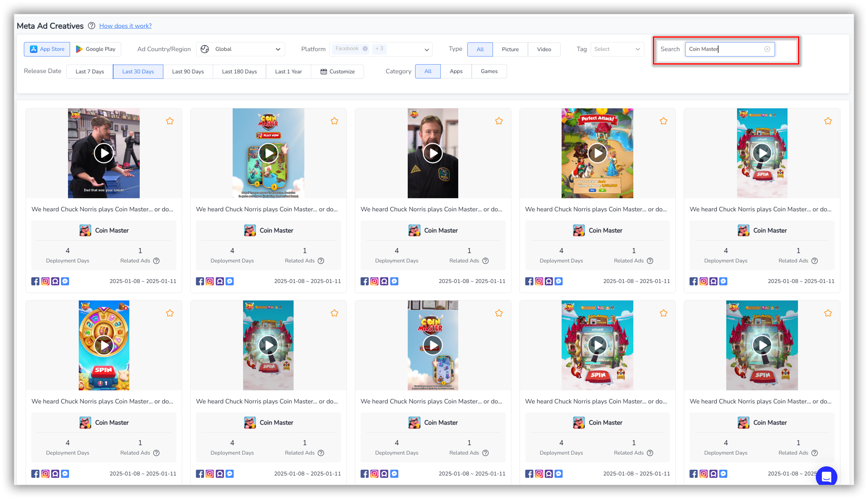Screen dimensions: 868x499
Task: Switch to the App Store source
Action: coord(47,49)
